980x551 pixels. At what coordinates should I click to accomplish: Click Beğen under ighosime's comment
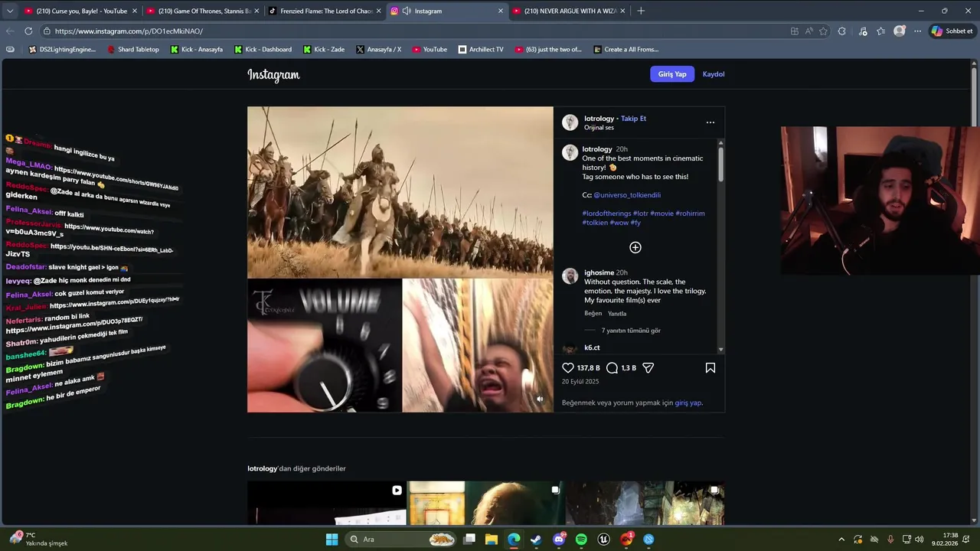click(593, 314)
